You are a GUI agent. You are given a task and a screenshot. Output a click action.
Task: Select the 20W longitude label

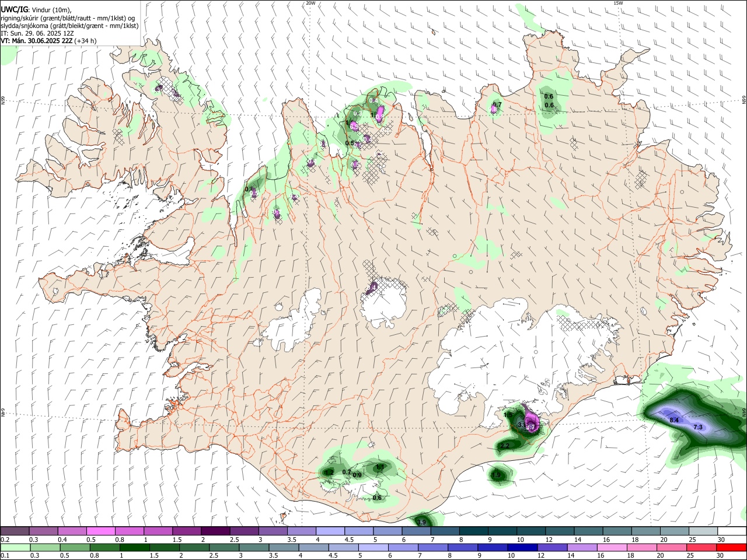click(310, 3)
